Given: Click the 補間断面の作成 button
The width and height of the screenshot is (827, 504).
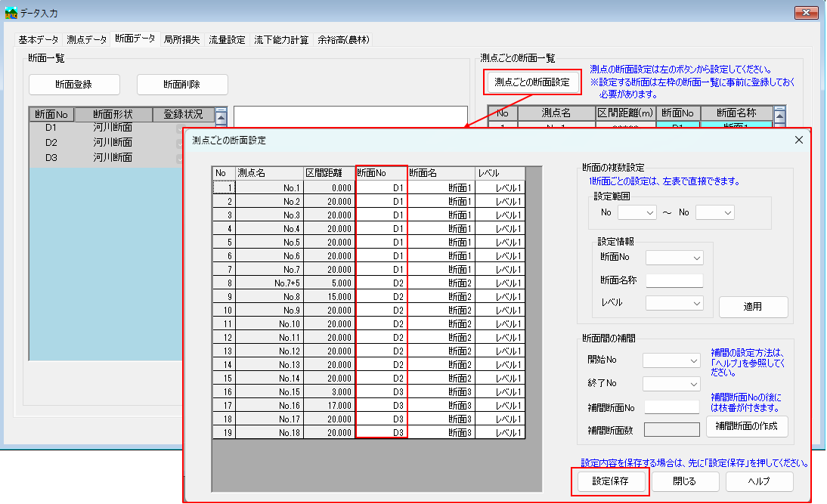Looking at the screenshot, I should [747, 427].
